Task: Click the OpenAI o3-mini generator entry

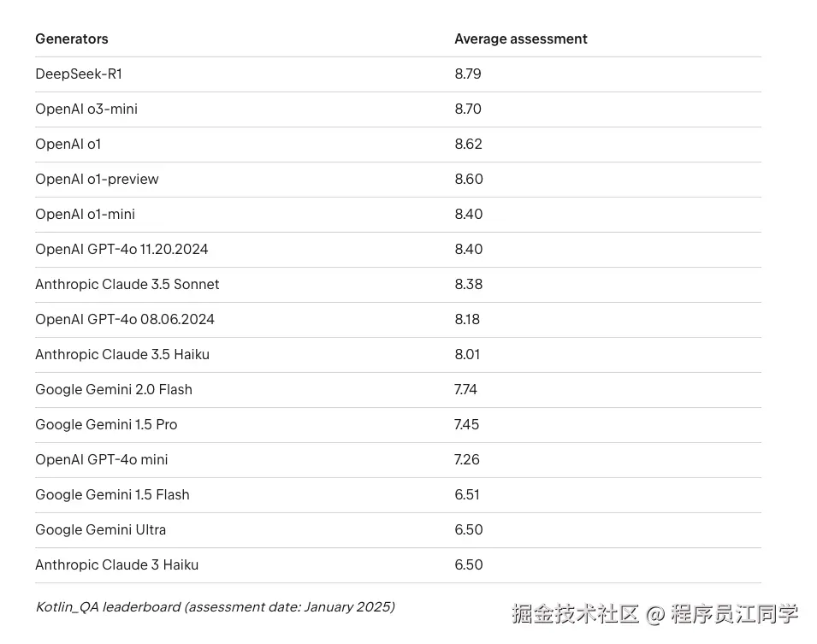Action: [x=86, y=109]
